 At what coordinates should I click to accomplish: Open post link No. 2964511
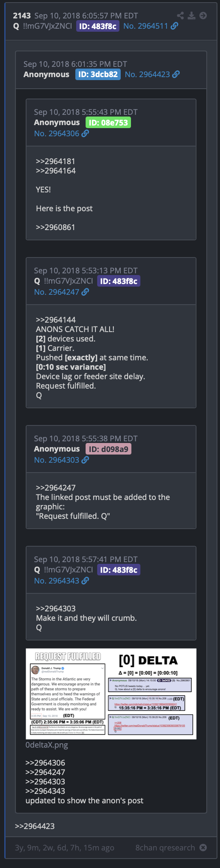click(x=146, y=26)
